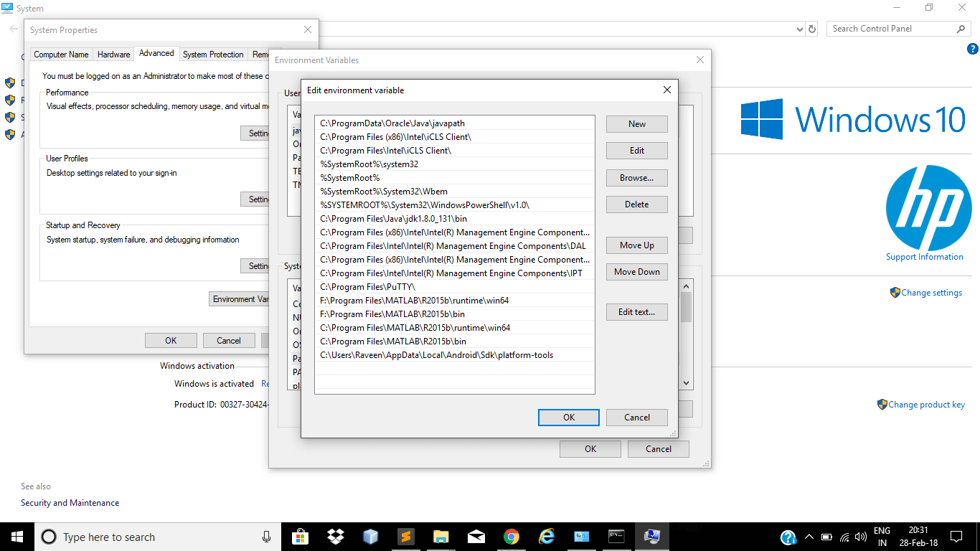The width and height of the screenshot is (980, 551).
Task: Open the Action Center notifications icon
Action: pyautogui.click(x=956, y=537)
